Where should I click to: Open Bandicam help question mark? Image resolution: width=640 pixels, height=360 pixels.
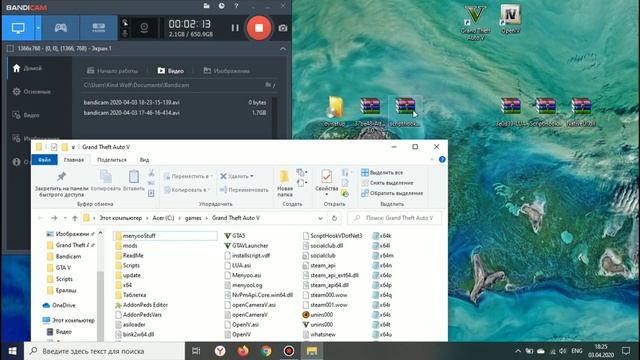tap(236, 6)
